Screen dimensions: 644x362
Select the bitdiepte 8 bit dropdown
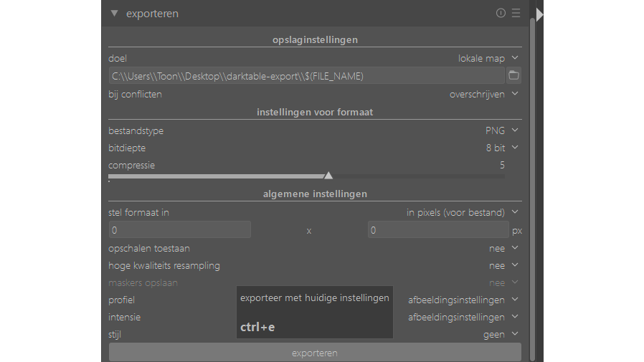501,148
